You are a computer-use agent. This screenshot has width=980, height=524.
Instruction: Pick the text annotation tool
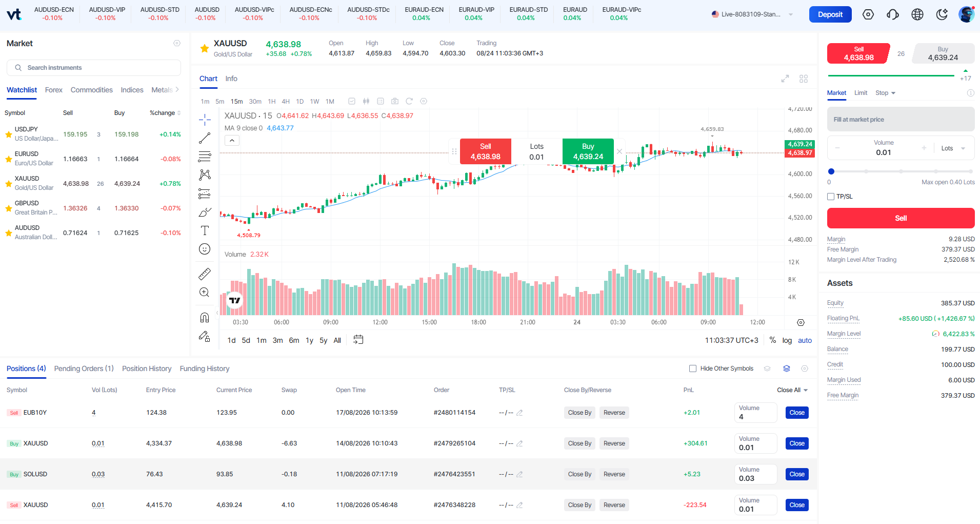pyautogui.click(x=205, y=230)
